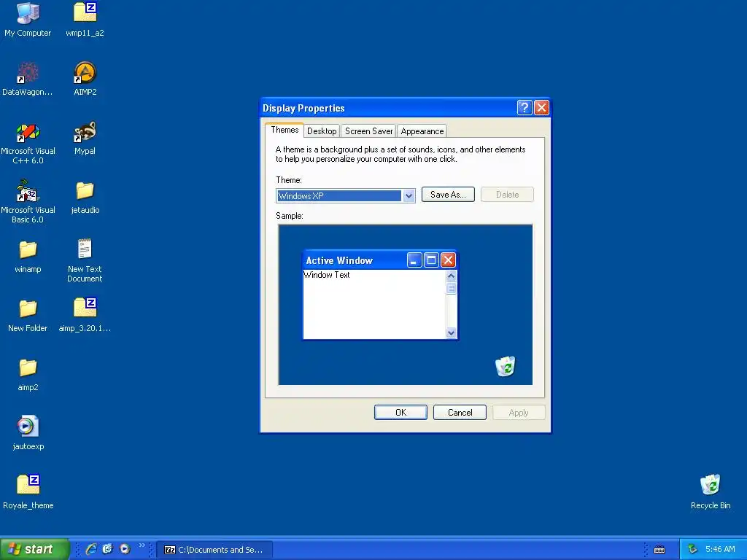The height and width of the screenshot is (560, 747).
Task: Click the 'Window Text' sample text
Action: point(327,275)
